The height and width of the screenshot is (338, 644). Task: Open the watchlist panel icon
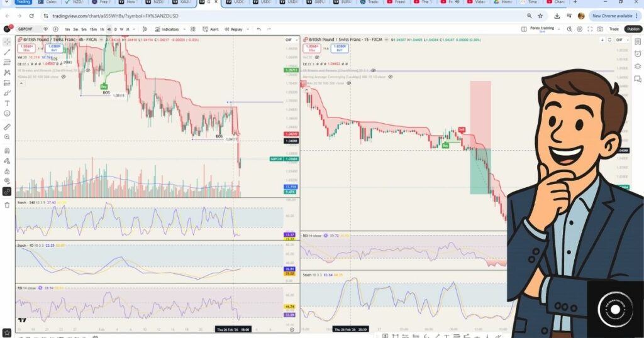coord(638,41)
